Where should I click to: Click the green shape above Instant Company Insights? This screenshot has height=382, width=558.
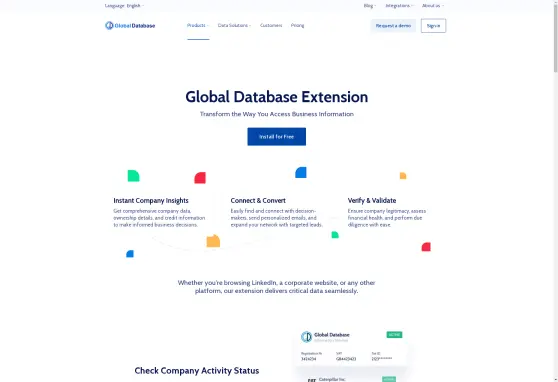[x=133, y=176]
